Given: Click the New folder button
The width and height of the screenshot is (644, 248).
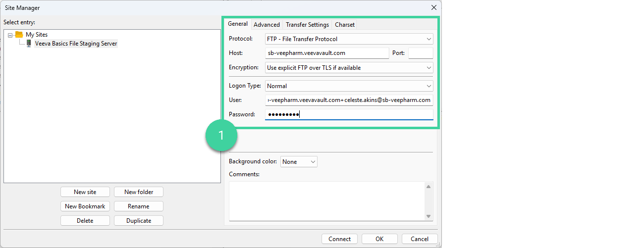Looking at the screenshot, I should pos(139,192).
